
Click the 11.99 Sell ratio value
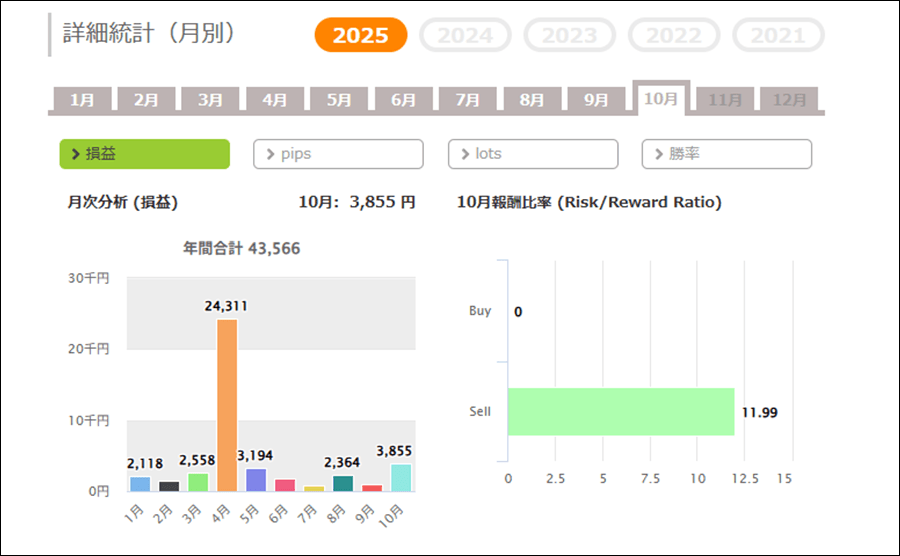(759, 413)
